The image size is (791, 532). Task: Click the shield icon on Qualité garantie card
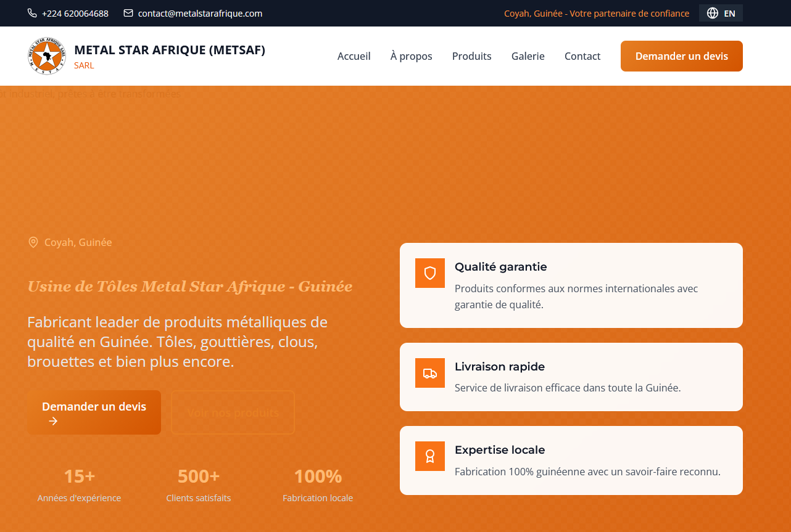pos(430,273)
